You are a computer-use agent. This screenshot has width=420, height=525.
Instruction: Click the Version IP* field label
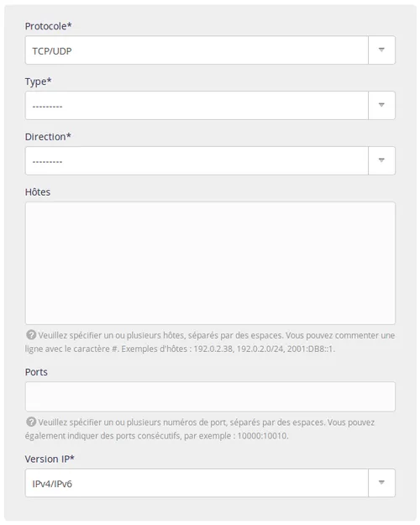pyautogui.click(x=50, y=459)
